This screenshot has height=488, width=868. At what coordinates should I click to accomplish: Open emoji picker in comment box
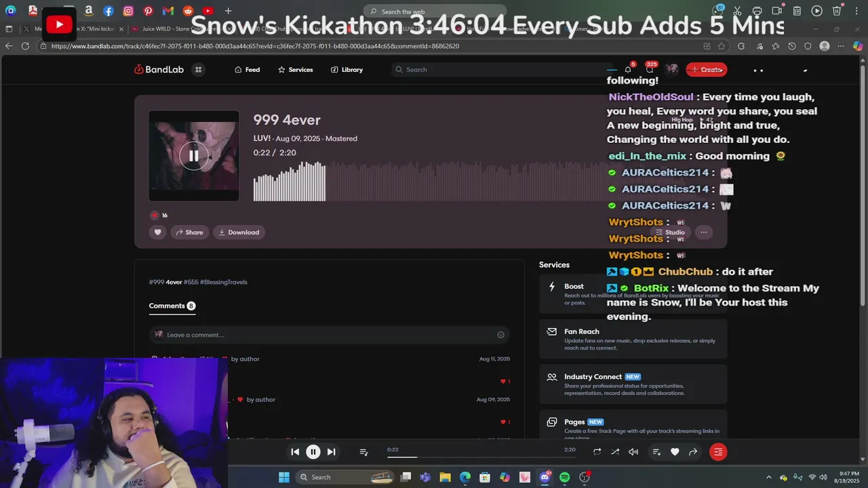[500, 335]
